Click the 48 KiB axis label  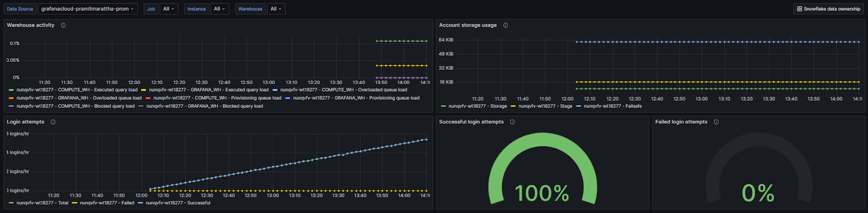click(x=446, y=54)
